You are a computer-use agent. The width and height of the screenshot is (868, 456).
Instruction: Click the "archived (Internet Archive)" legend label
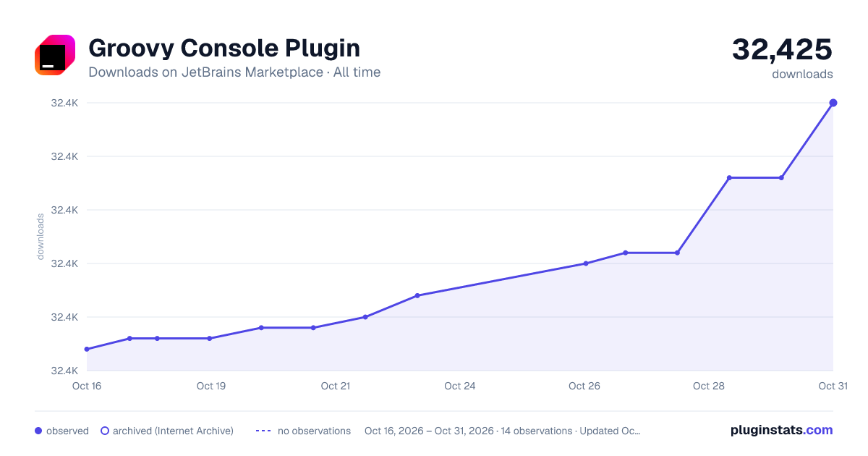click(x=173, y=431)
